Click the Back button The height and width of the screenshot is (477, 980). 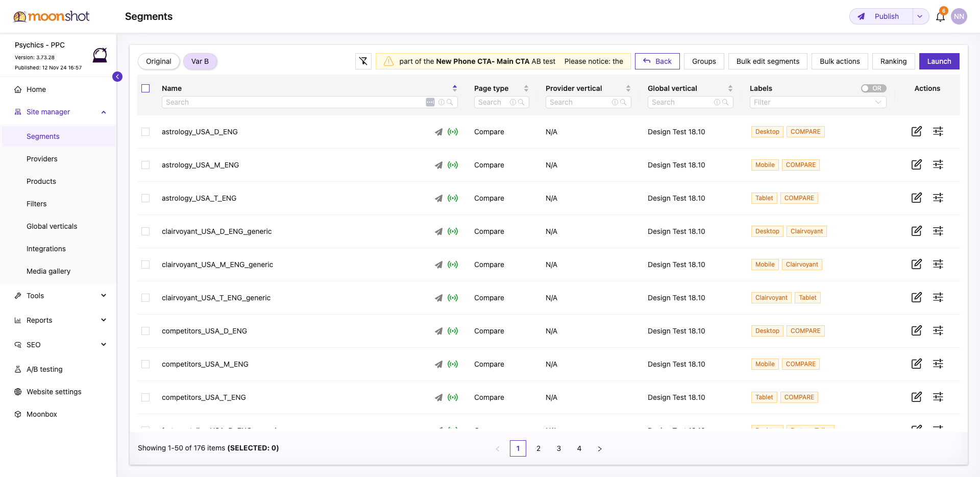point(657,61)
